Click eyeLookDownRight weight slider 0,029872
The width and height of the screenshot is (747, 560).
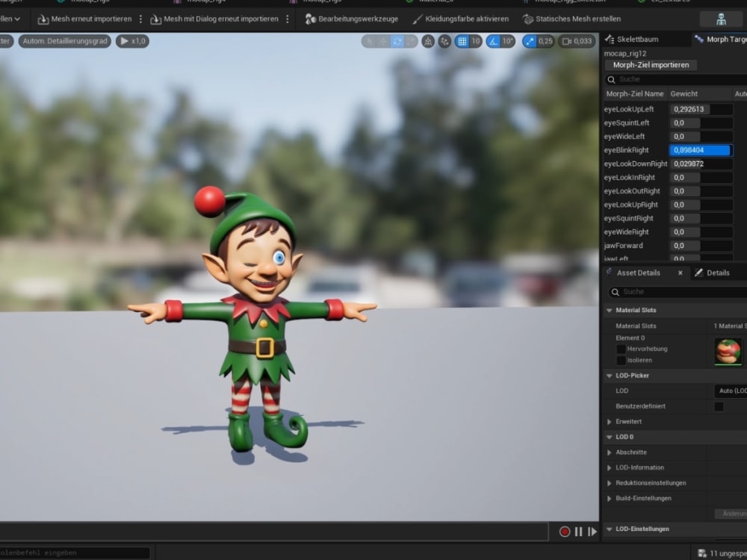click(x=701, y=164)
